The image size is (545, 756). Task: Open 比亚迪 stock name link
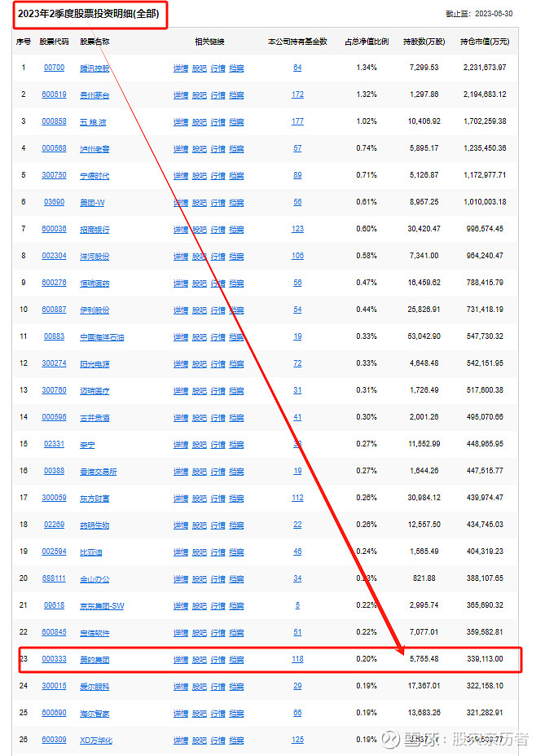(x=91, y=552)
